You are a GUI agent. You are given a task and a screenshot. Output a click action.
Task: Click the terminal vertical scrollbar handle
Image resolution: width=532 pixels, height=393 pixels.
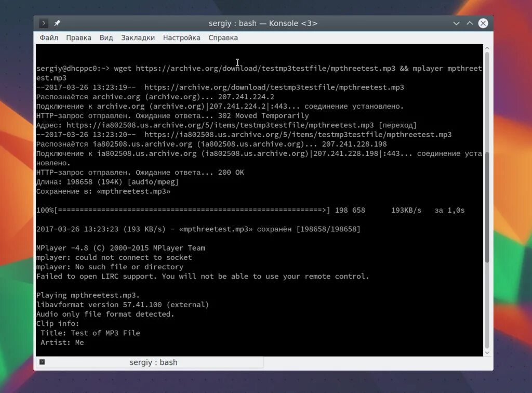pos(487,207)
